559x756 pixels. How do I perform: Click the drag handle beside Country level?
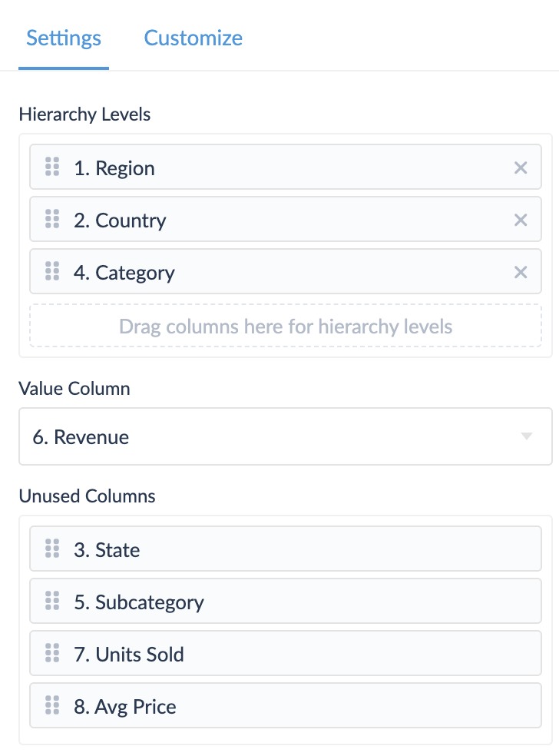pyautogui.click(x=52, y=219)
